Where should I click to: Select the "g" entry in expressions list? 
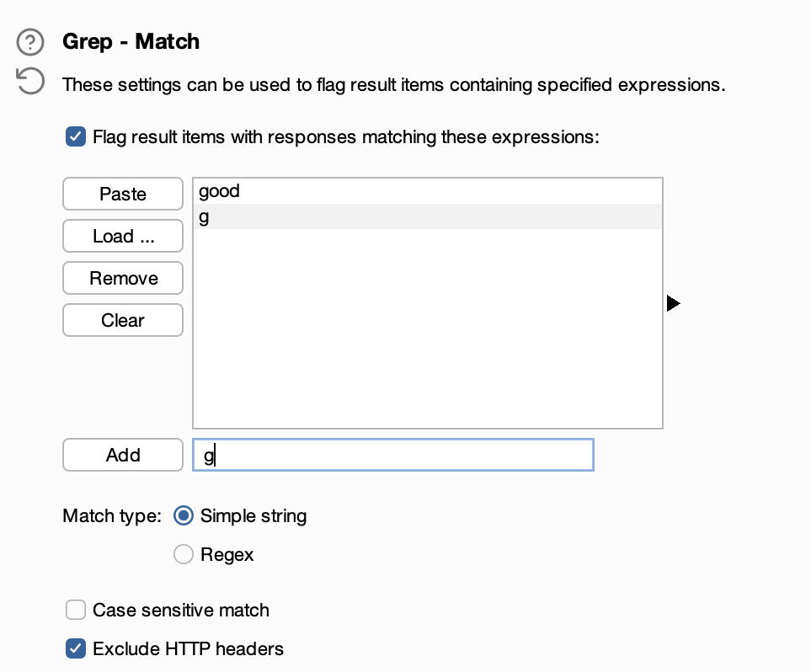(428, 216)
